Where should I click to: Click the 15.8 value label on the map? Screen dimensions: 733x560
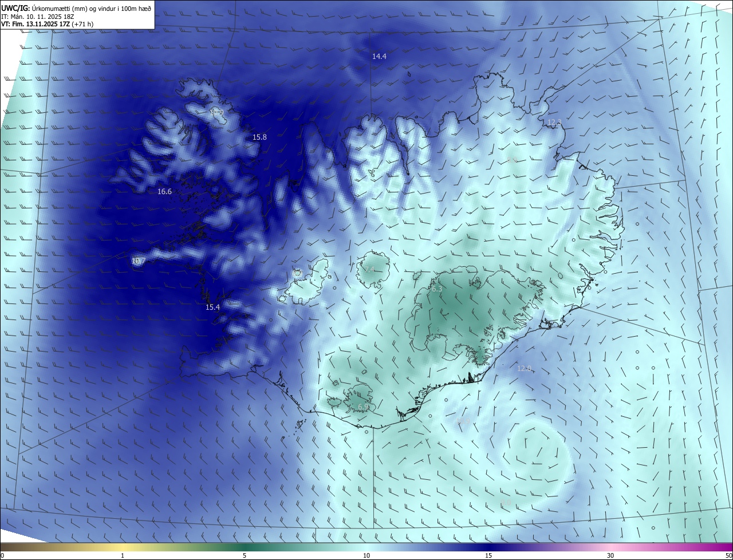[259, 137]
